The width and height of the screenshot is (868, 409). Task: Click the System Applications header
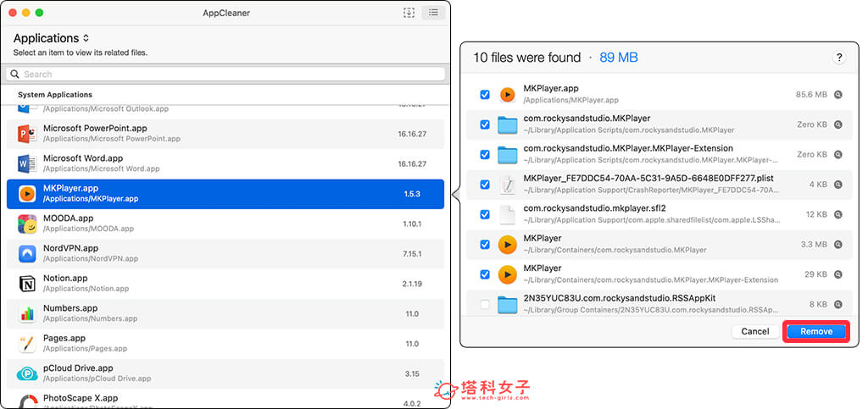tap(55, 95)
